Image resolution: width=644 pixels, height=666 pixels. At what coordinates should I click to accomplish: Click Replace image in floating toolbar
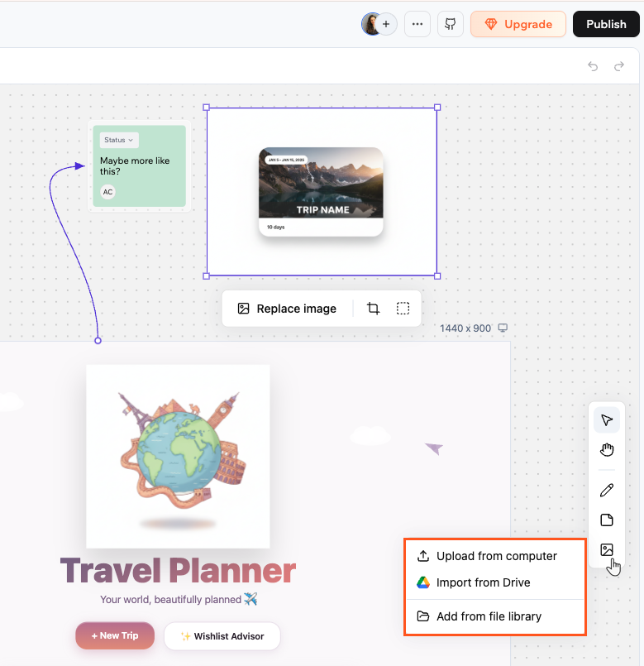[287, 309]
